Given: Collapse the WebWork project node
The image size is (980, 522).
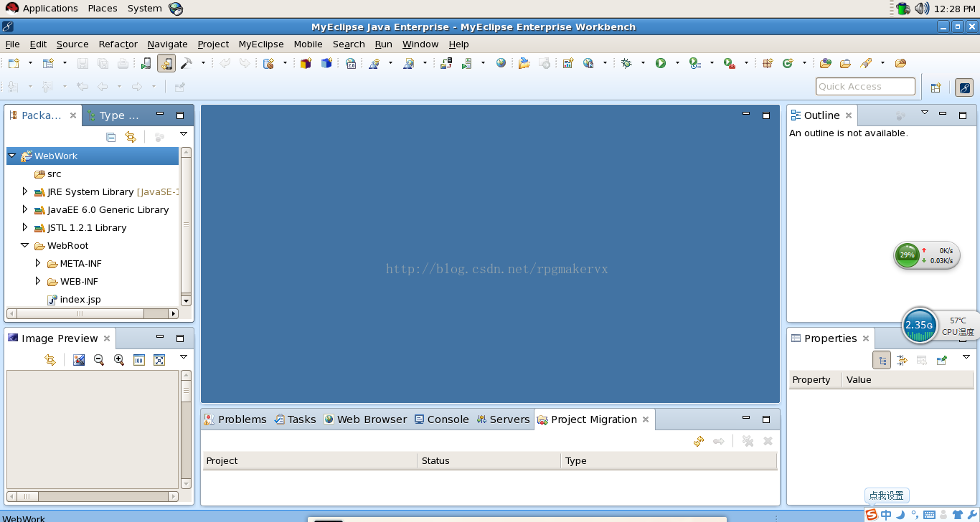Looking at the screenshot, I should pyautogui.click(x=12, y=156).
